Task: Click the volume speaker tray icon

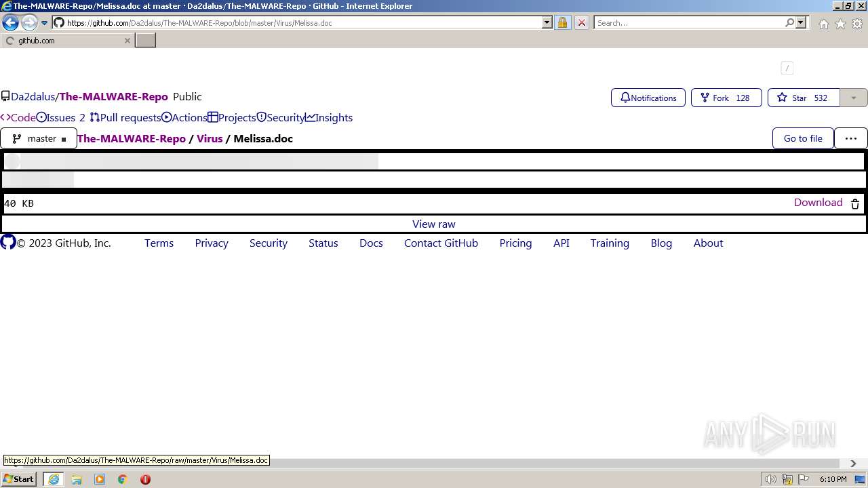Action: (x=771, y=479)
